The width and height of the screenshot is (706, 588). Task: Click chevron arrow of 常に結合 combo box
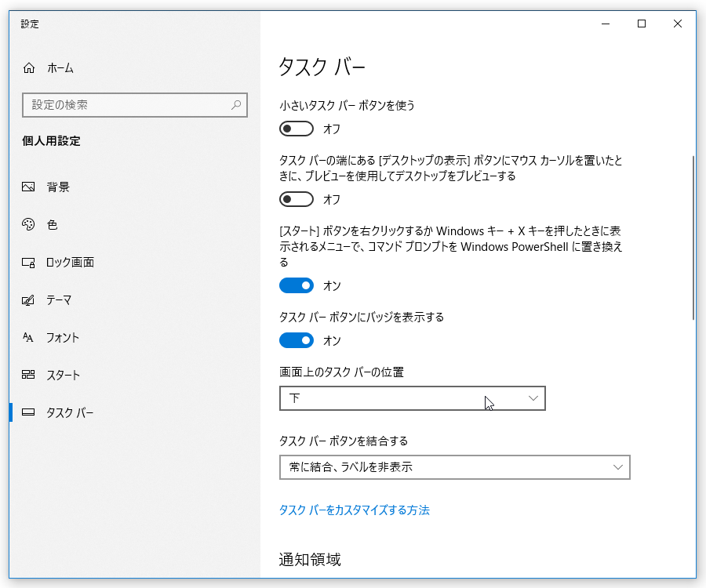[618, 467]
